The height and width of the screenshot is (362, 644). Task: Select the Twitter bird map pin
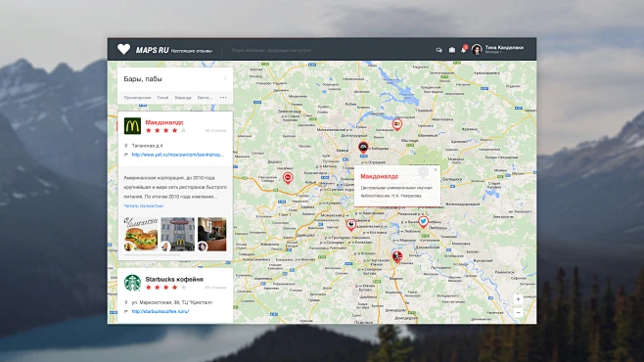(x=423, y=222)
